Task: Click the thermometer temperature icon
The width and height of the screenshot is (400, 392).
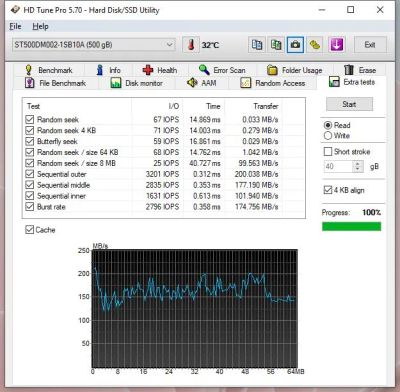Action: pyautogui.click(x=191, y=45)
